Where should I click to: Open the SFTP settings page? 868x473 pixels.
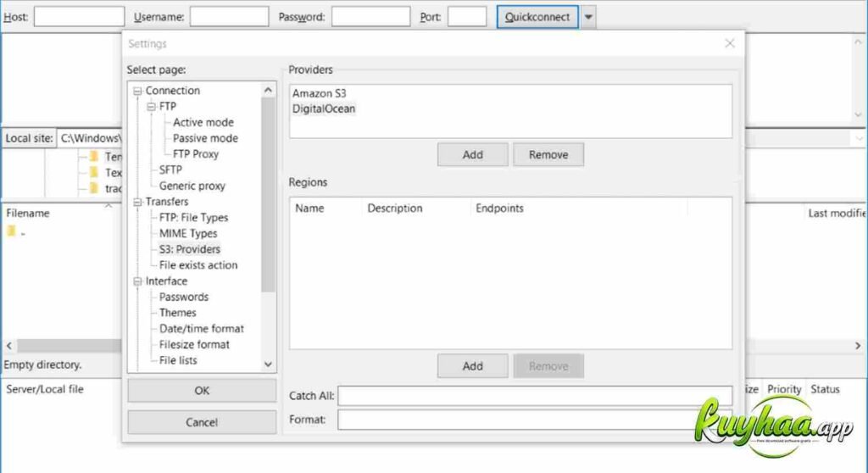(170, 170)
